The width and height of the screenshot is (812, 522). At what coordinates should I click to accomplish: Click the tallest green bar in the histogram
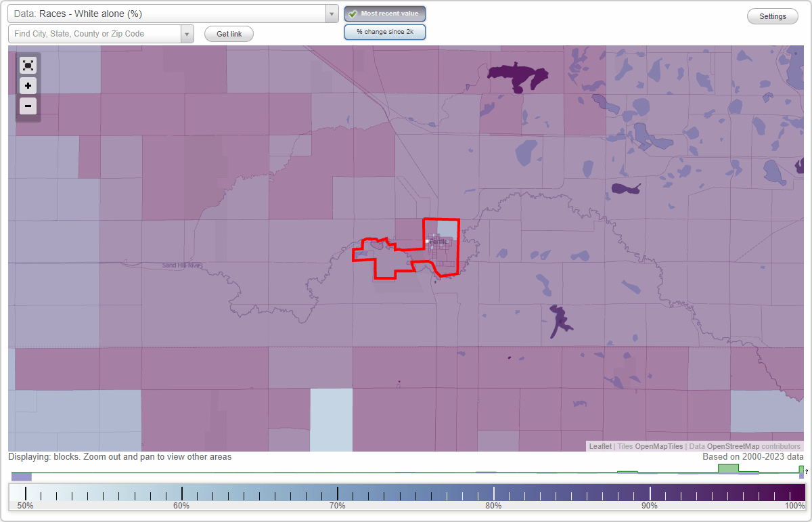727,469
